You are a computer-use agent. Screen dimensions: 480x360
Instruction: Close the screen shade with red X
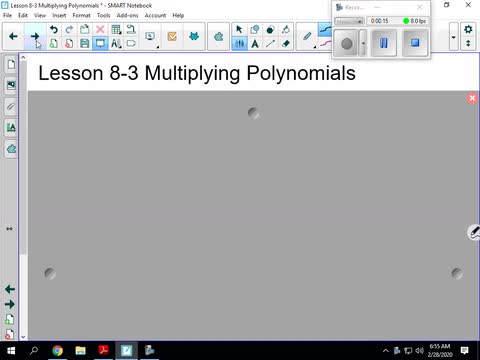(x=472, y=98)
